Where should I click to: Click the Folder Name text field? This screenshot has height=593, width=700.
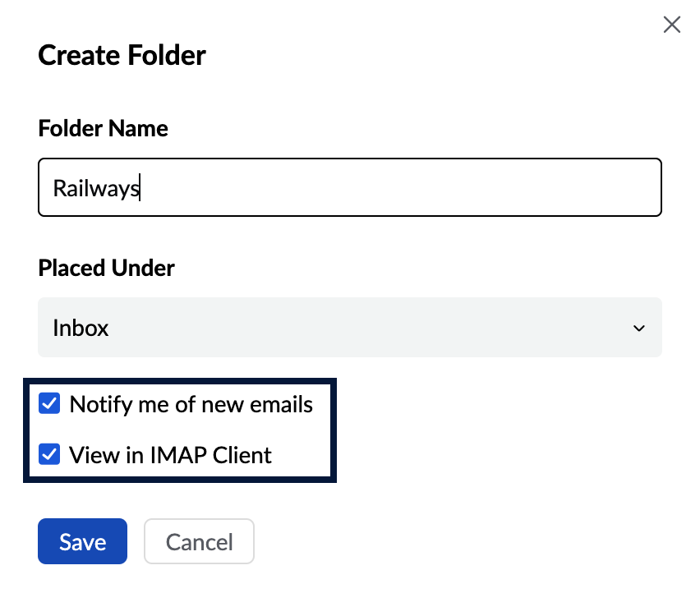[349, 187]
